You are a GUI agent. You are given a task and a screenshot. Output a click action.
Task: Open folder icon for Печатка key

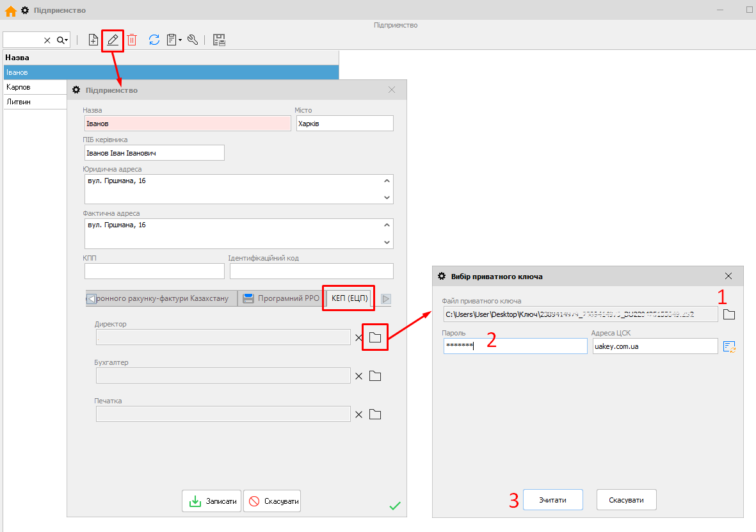tap(375, 415)
